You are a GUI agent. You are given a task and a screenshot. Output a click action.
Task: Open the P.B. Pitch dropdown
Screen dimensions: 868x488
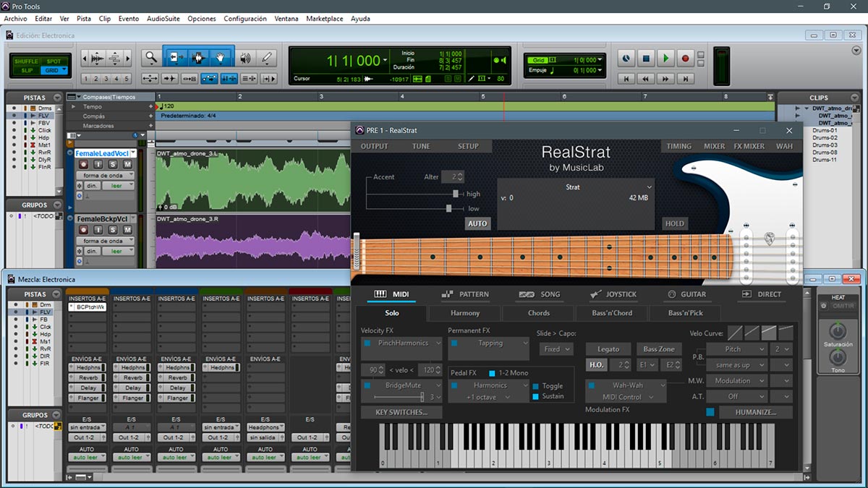point(736,349)
